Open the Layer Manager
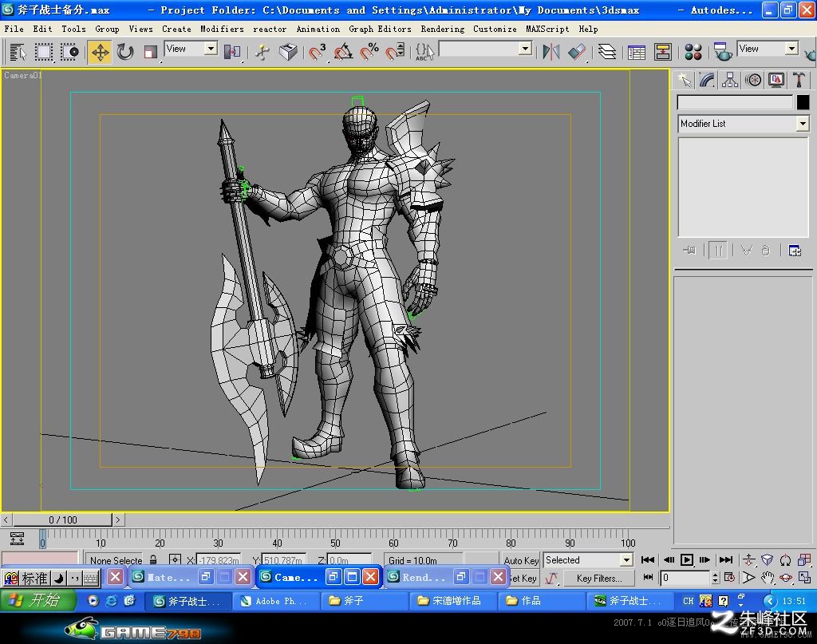Viewport: 817px width, 644px height. [607, 52]
